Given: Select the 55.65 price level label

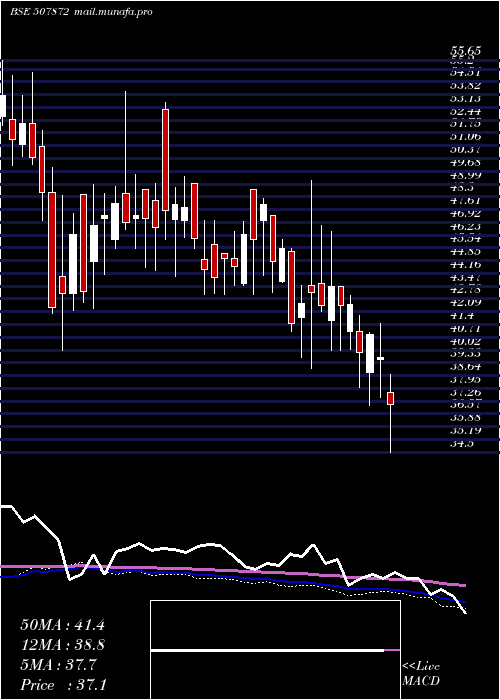Looking at the screenshot, I should 465,51.
